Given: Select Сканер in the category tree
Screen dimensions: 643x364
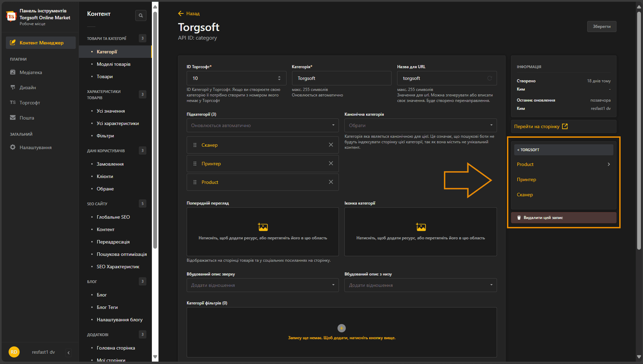Looking at the screenshot, I should (x=525, y=195).
